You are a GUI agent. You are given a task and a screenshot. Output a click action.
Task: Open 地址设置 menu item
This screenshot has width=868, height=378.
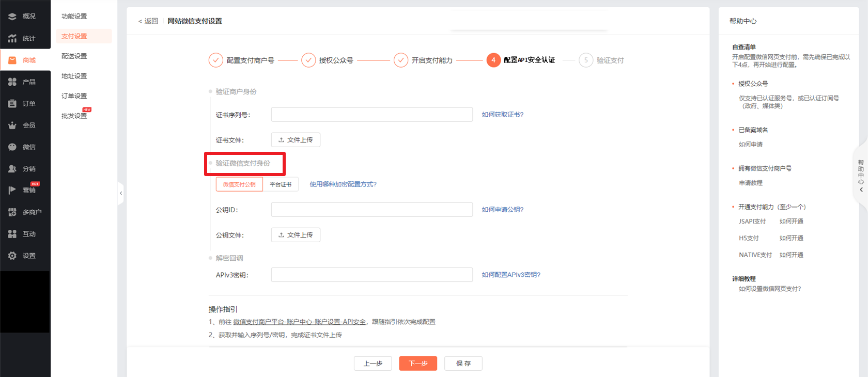(74, 76)
